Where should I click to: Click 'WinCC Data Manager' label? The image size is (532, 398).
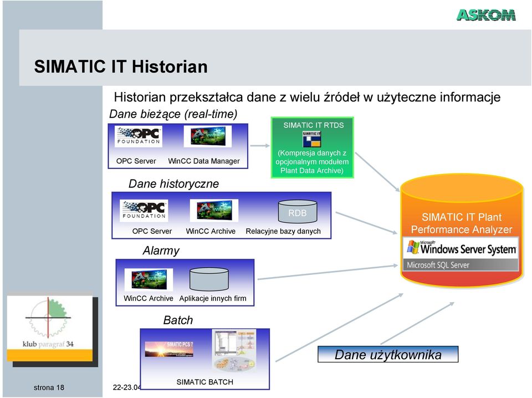click(204, 161)
